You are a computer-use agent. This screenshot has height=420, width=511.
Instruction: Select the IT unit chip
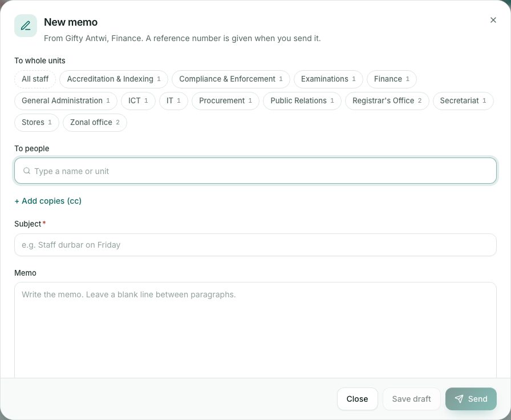[x=174, y=101]
